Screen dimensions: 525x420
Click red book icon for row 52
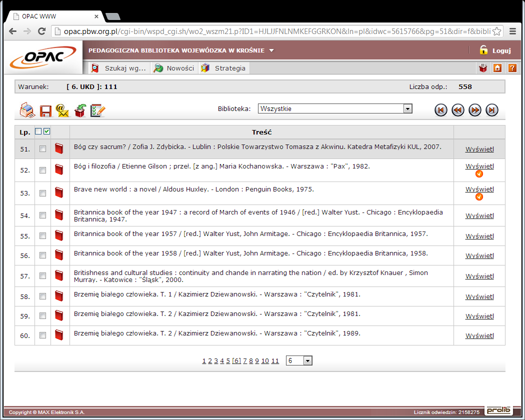59,169
